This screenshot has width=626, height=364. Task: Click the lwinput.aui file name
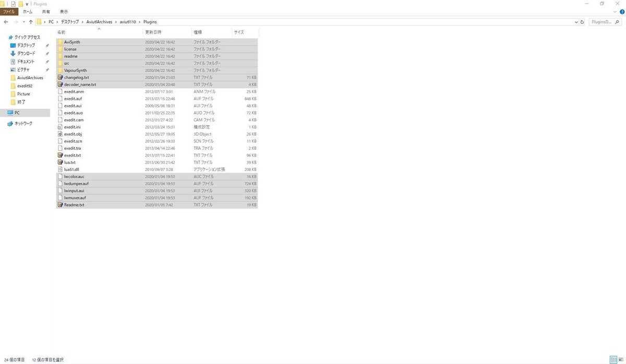(74, 191)
